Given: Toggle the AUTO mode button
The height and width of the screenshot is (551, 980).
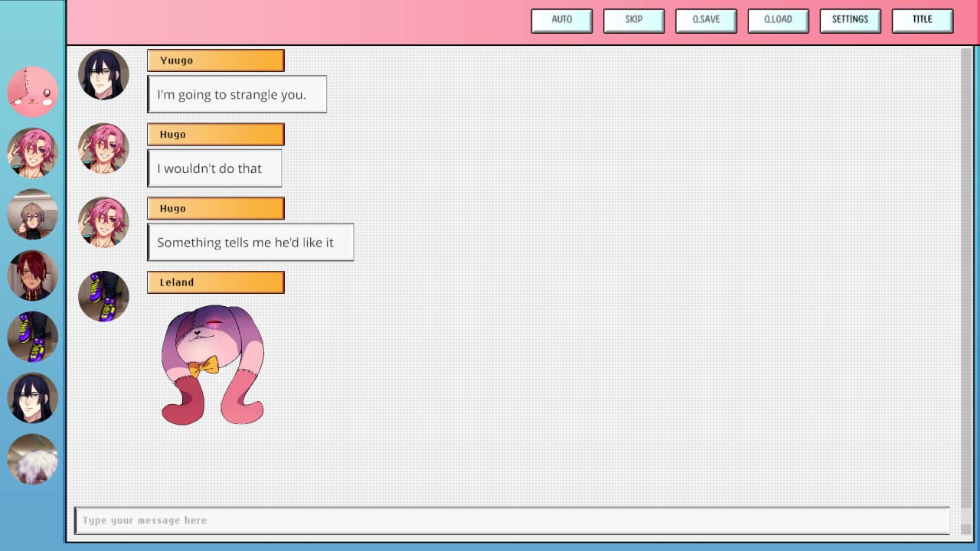Looking at the screenshot, I should coord(561,21).
